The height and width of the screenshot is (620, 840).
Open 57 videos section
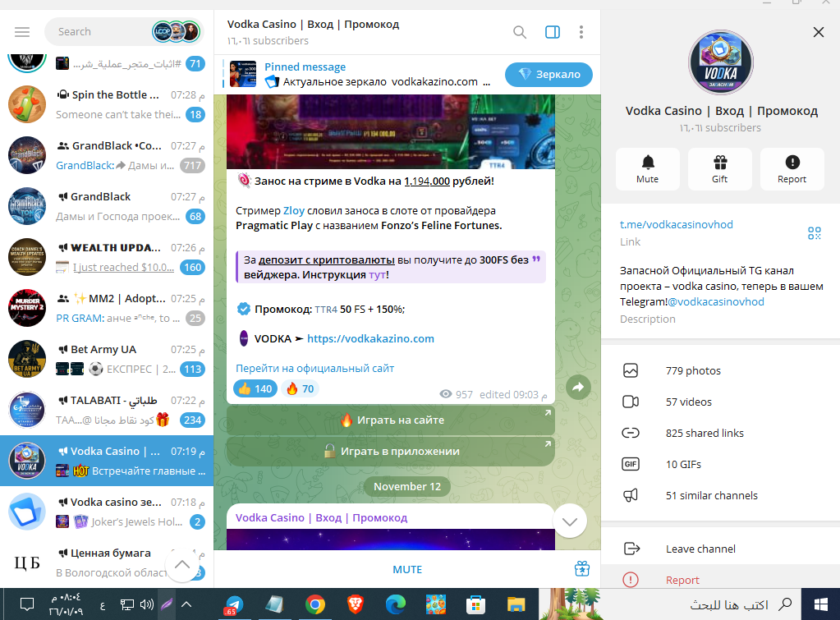(720, 402)
